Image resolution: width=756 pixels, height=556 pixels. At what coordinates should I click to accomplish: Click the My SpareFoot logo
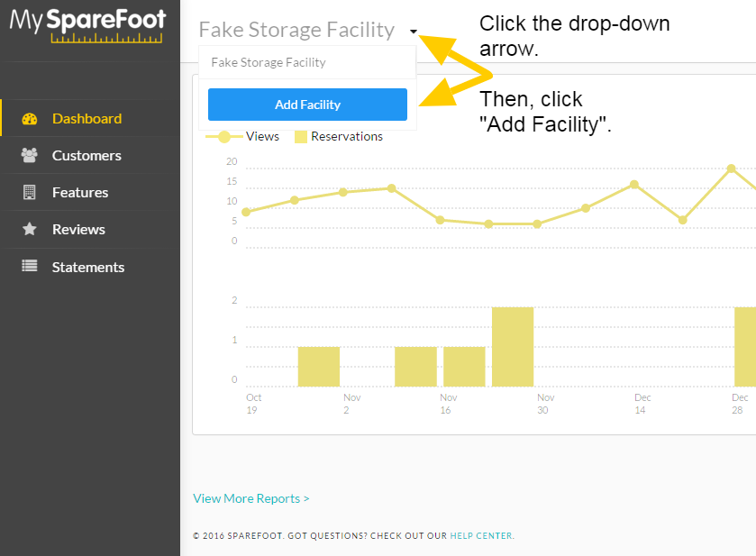coord(87,25)
